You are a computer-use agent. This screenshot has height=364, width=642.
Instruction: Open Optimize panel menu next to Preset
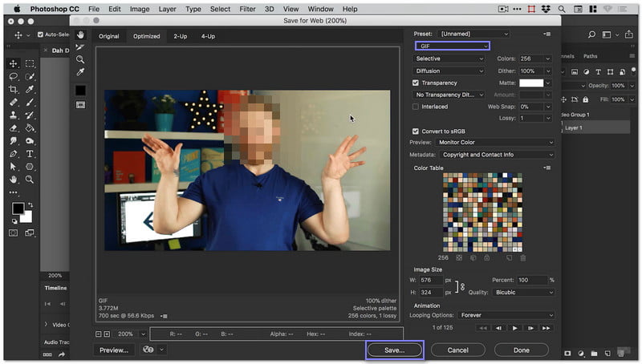(547, 34)
